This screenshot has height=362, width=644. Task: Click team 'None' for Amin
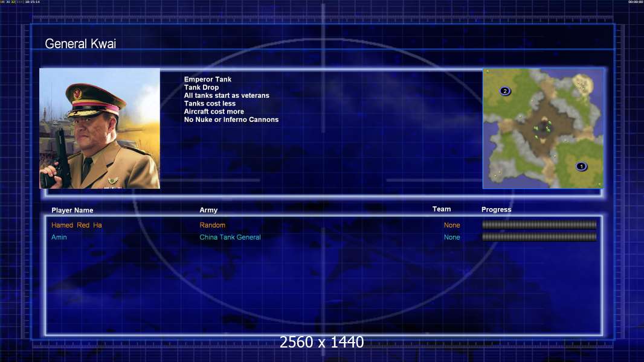(452, 237)
